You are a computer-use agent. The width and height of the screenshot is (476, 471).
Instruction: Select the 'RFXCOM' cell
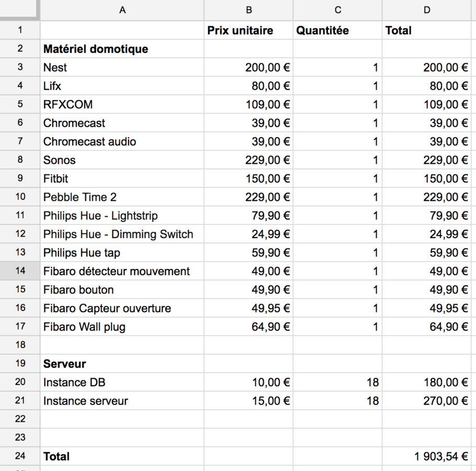click(x=122, y=104)
